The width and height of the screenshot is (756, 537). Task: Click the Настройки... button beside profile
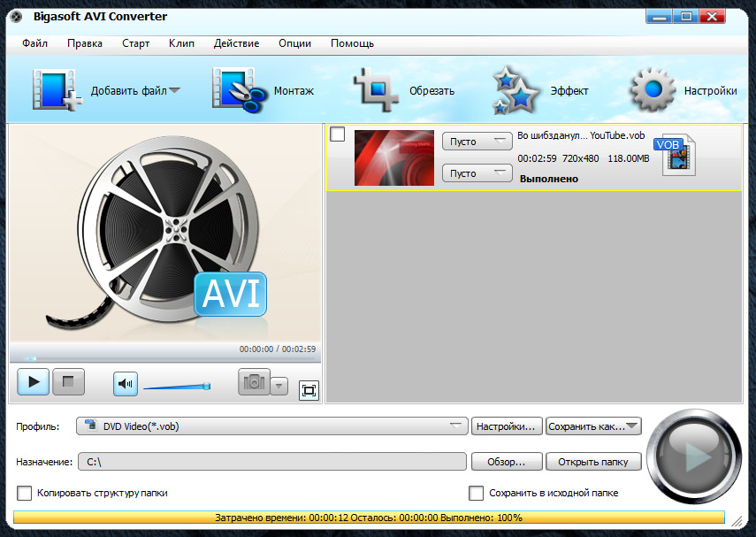pyautogui.click(x=507, y=426)
